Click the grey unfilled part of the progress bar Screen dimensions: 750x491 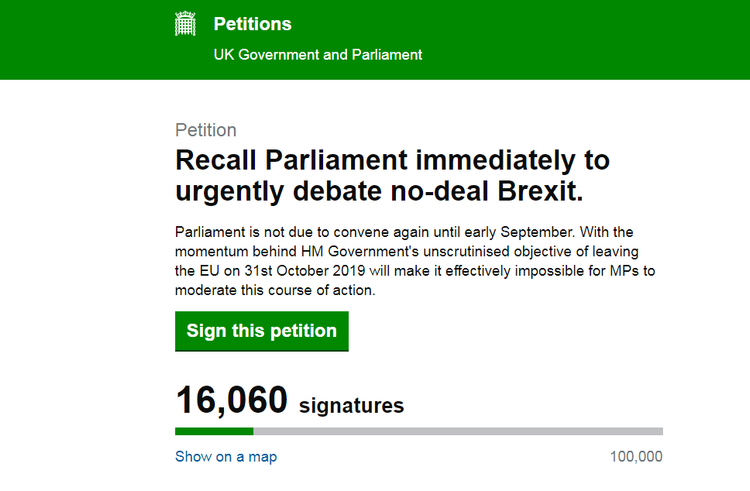click(x=458, y=431)
